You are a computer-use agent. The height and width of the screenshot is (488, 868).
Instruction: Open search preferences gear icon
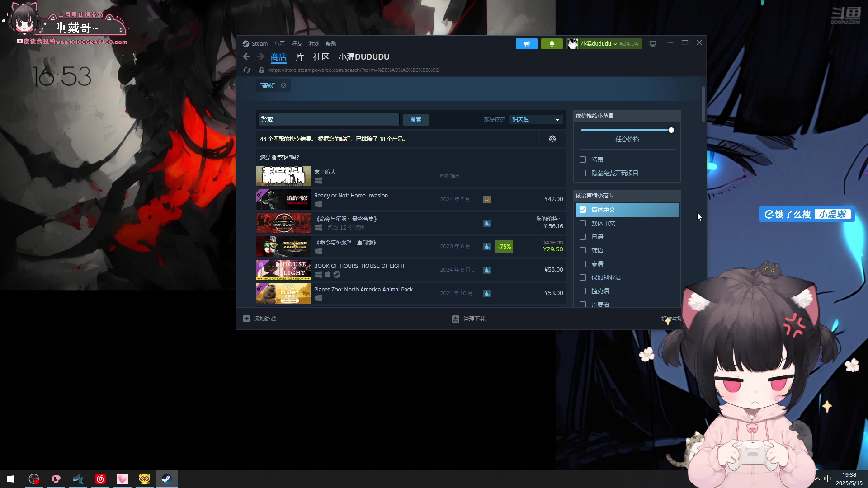point(552,139)
